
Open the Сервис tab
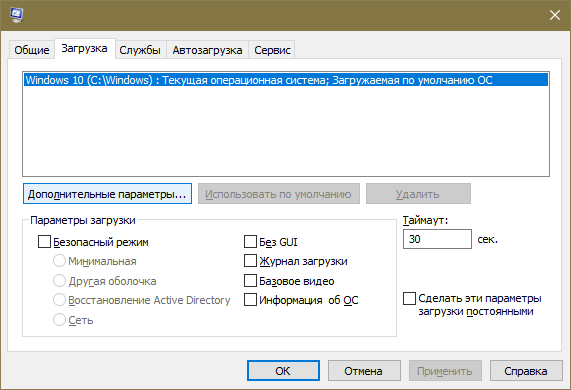coord(272,50)
